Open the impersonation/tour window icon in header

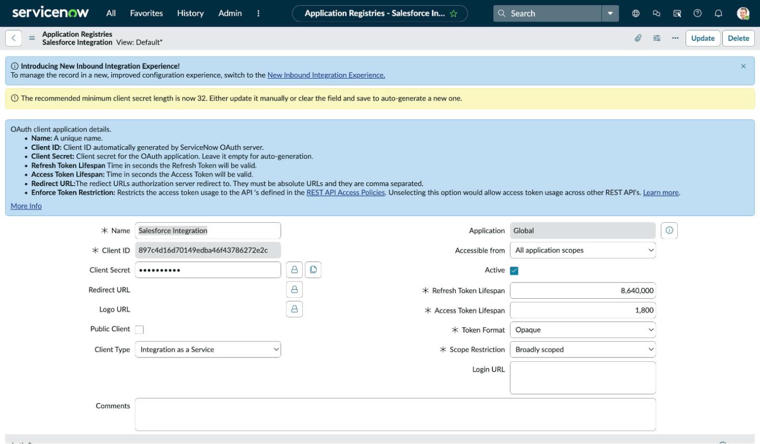(677, 14)
